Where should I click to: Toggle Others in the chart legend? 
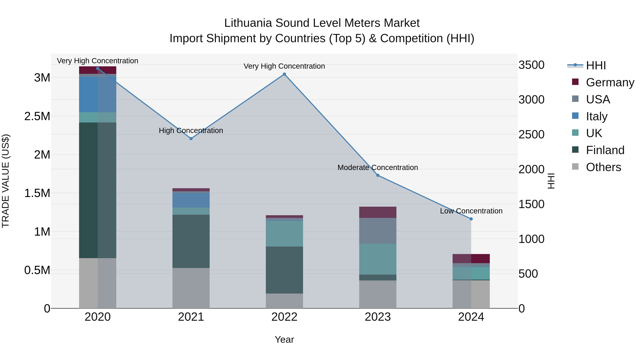click(x=596, y=167)
